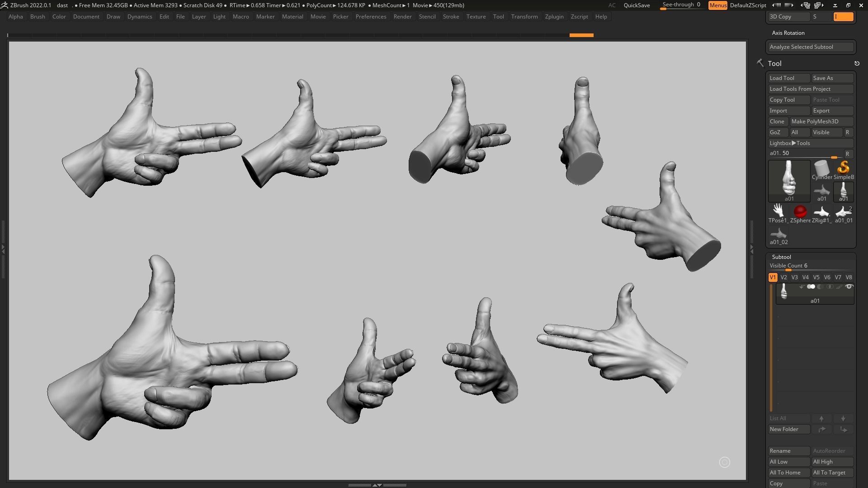Click Analyze Selected Subtool
The image size is (868, 488).
point(811,47)
